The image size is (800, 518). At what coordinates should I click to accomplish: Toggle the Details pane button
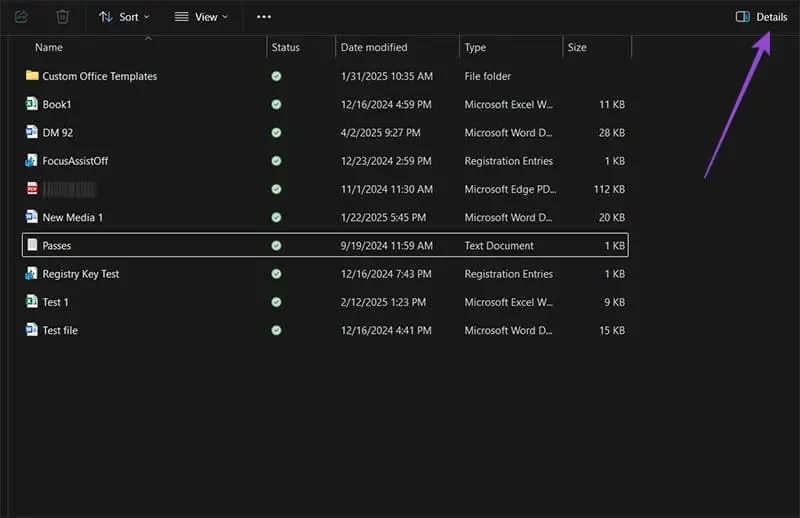point(761,17)
